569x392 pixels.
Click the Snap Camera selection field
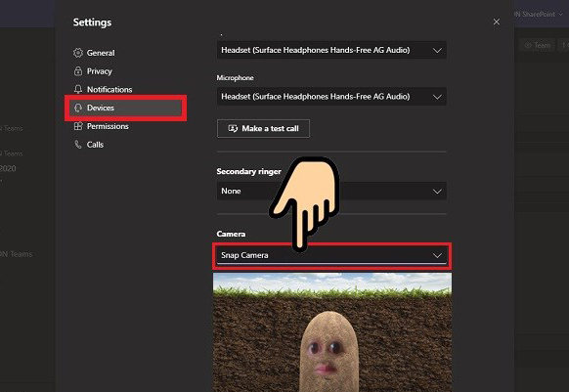pyautogui.click(x=332, y=255)
